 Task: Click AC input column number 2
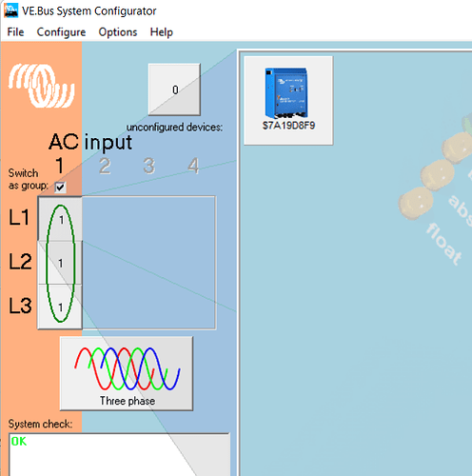click(x=105, y=166)
